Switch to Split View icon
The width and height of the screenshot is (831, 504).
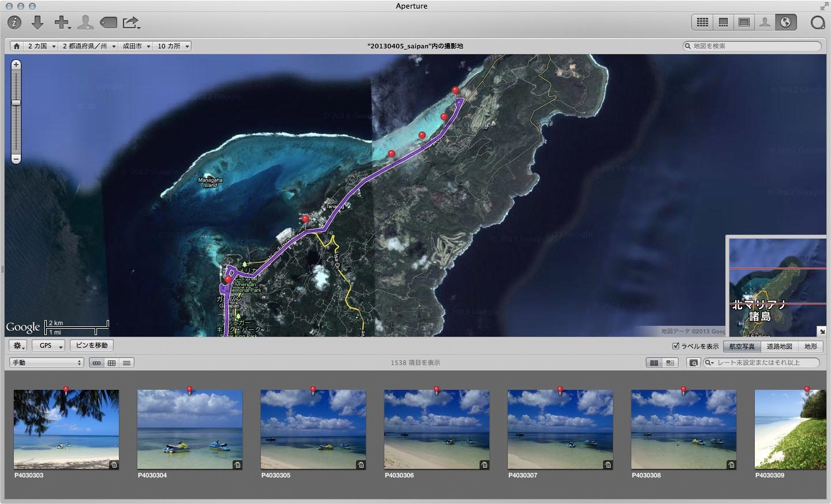(x=723, y=22)
